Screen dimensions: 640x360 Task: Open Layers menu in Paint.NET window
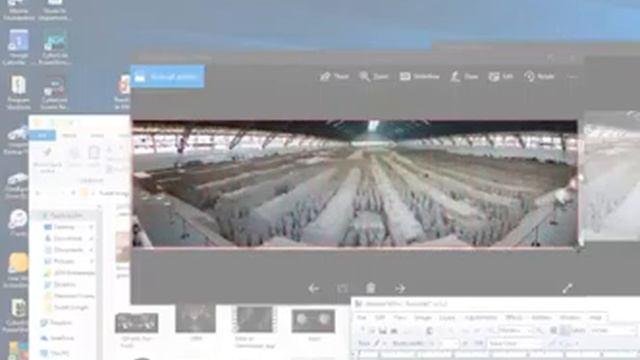click(447, 317)
